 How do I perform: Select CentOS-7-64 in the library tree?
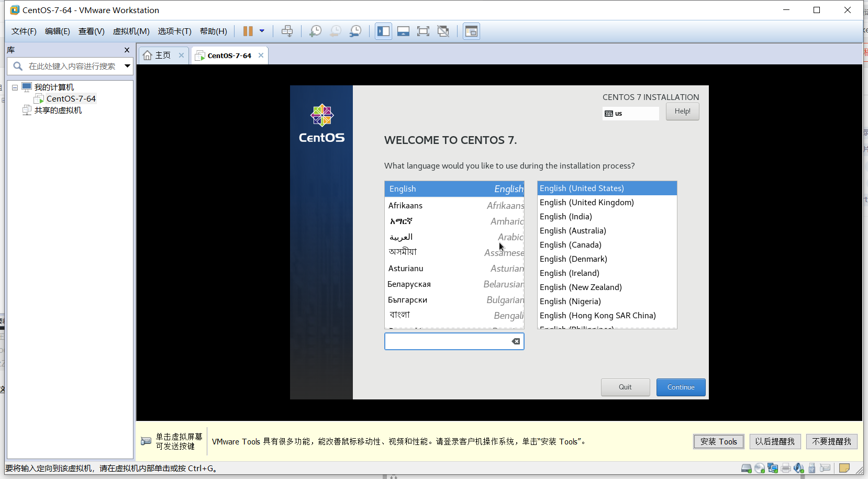71,99
